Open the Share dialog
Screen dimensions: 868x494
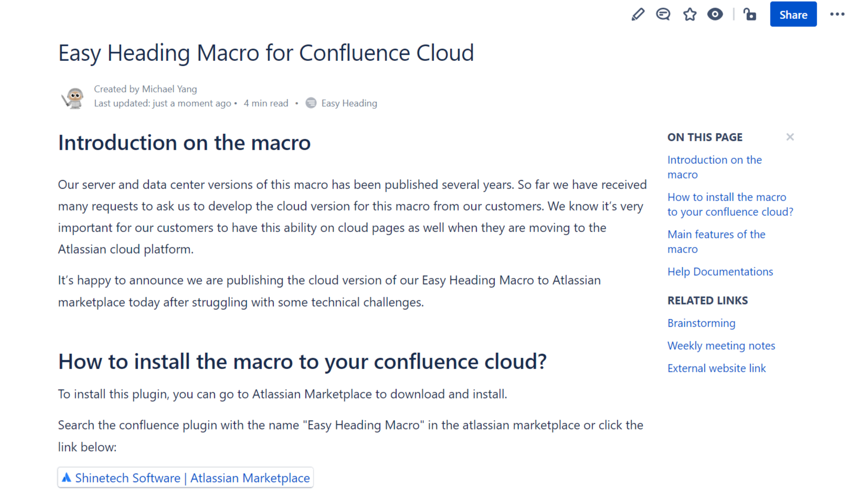(x=793, y=14)
